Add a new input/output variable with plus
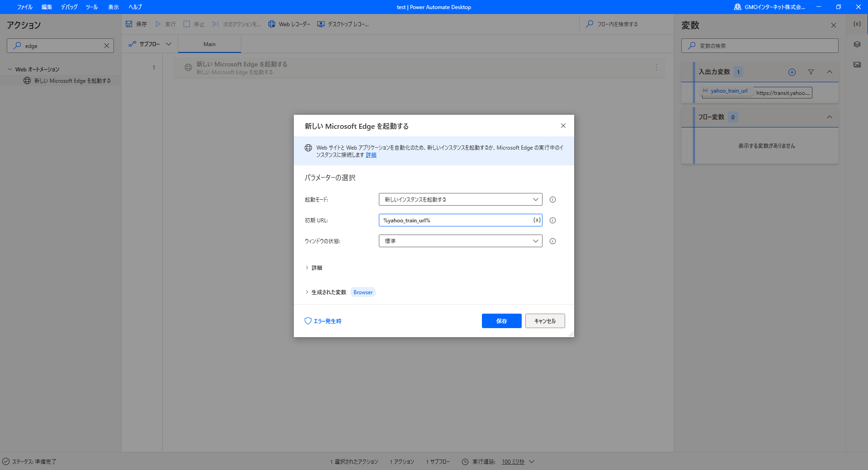This screenshot has height=470, width=868. [792, 72]
